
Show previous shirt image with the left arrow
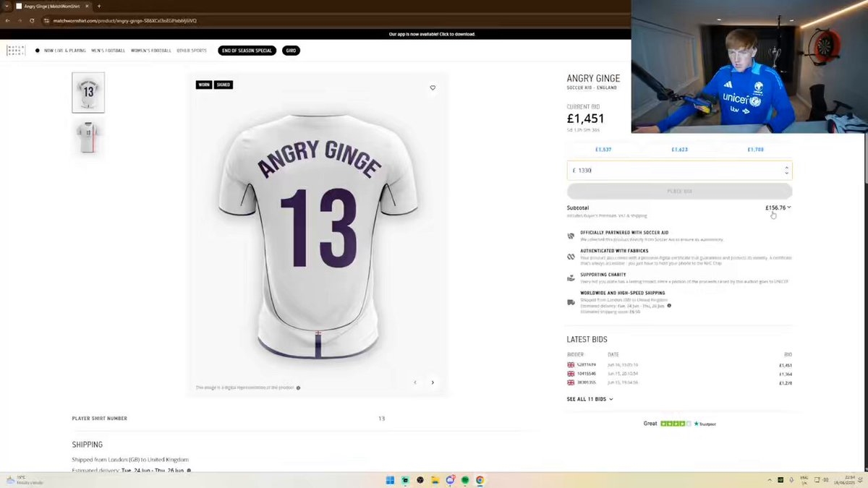point(414,382)
